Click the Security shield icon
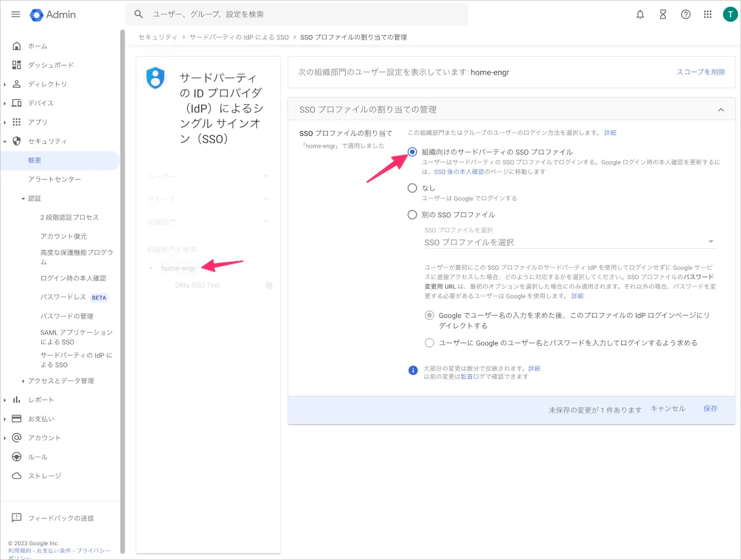 (x=17, y=141)
